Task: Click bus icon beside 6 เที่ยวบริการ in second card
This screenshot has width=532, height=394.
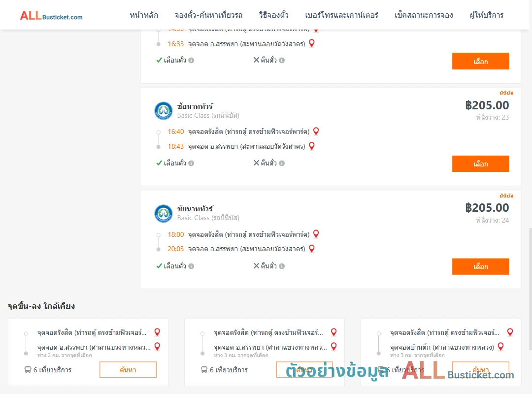Action: 204,369
